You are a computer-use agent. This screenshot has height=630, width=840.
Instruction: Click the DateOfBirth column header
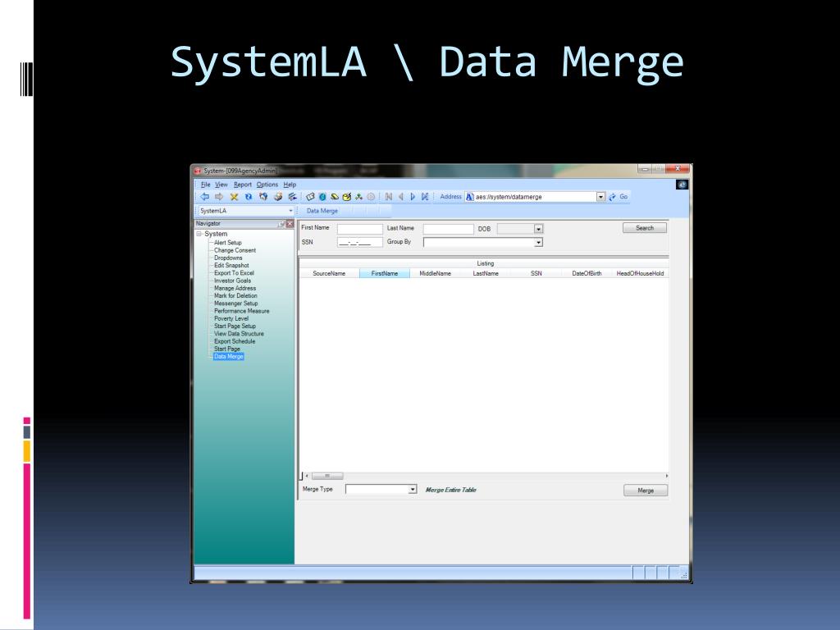pyautogui.click(x=587, y=273)
